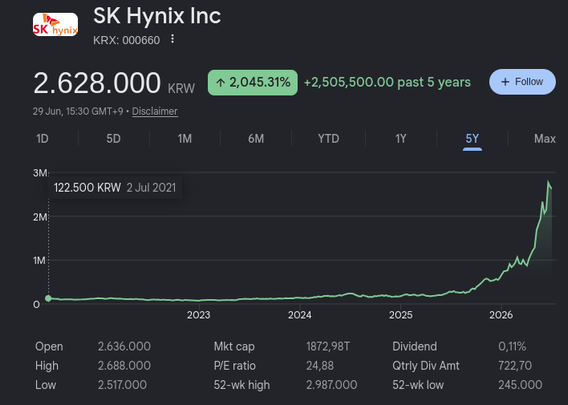Viewport: 568px width, 405px height.
Task: Click the Dividend value 0,11%
Action: tap(512, 346)
